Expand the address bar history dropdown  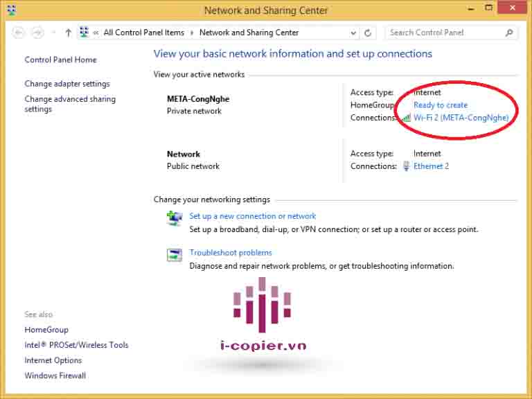point(353,33)
